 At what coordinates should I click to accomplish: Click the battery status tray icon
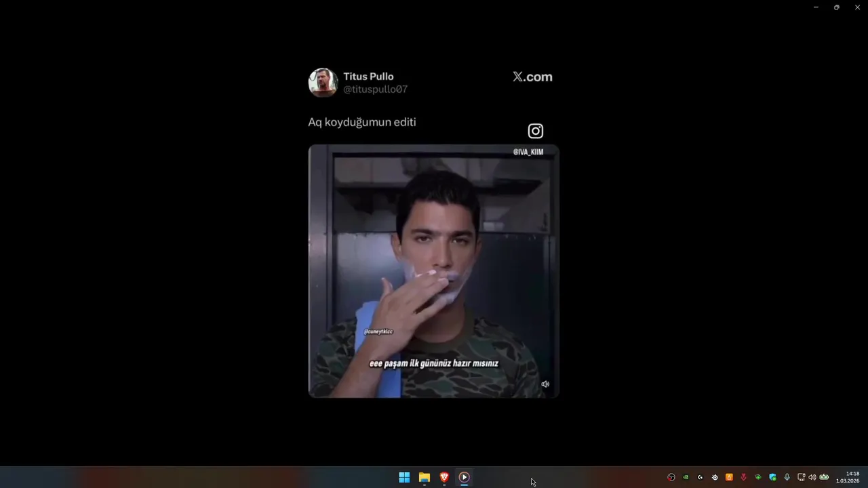[824, 477]
